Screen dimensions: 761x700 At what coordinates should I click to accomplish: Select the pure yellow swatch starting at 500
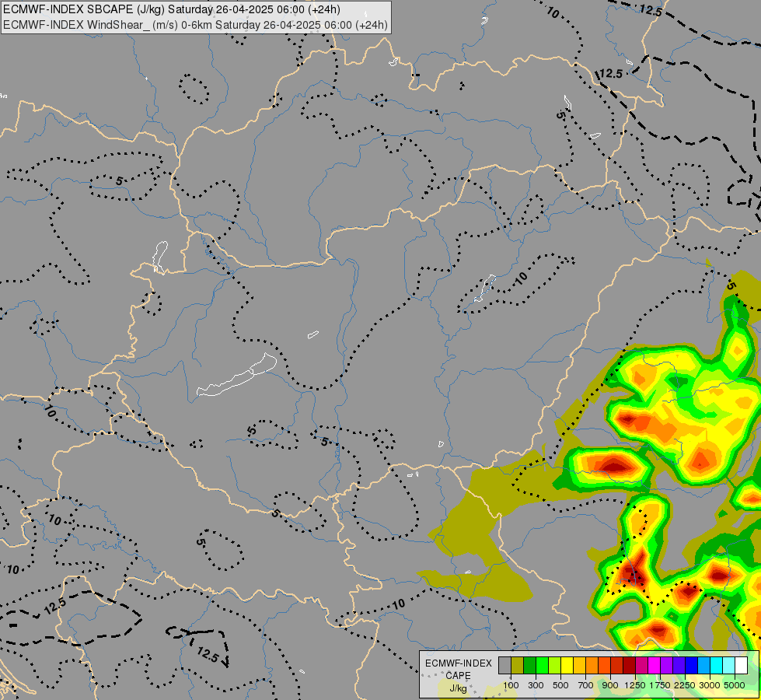click(x=567, y=665)
